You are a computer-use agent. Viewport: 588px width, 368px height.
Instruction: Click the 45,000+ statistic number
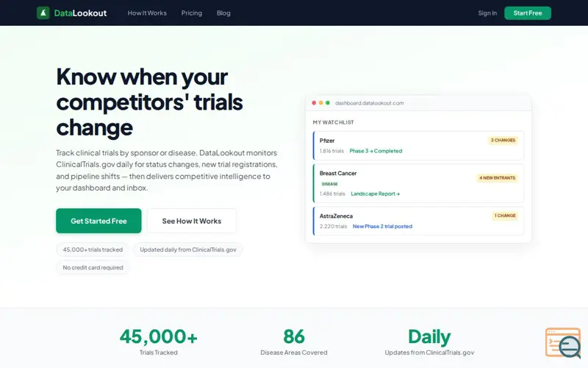pos(158,336)
